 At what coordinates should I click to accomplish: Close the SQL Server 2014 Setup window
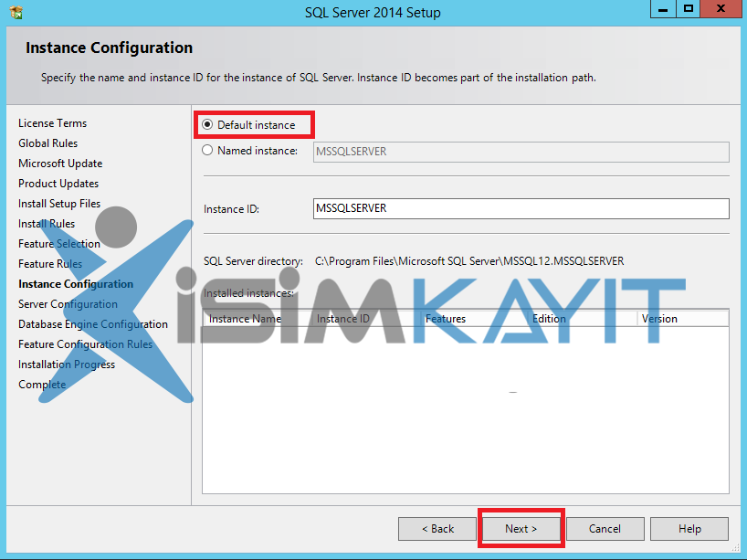coord(721,9)
